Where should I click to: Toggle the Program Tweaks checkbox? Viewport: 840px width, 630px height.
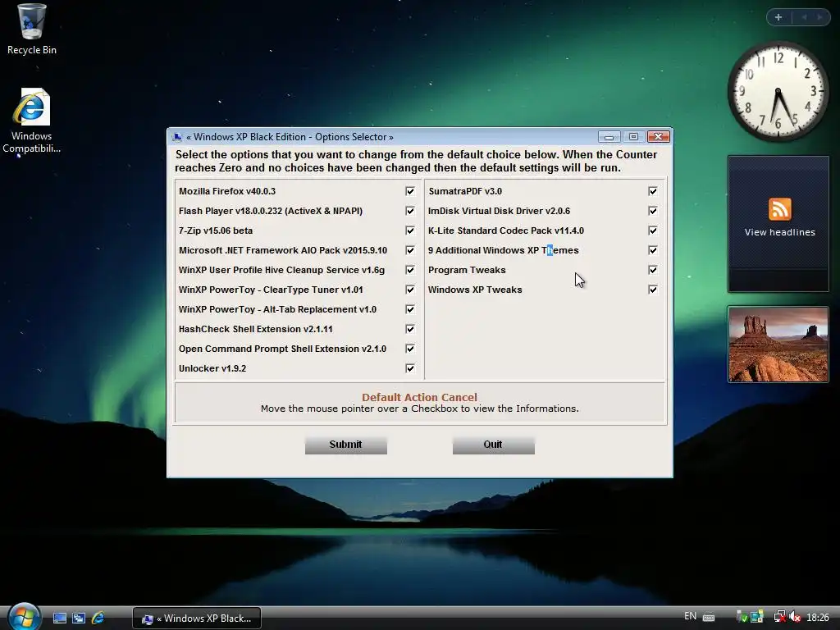(653, 270)
